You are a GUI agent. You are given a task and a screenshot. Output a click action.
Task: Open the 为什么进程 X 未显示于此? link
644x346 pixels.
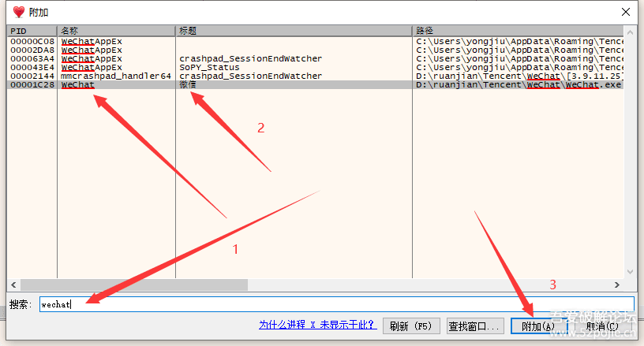317,325
